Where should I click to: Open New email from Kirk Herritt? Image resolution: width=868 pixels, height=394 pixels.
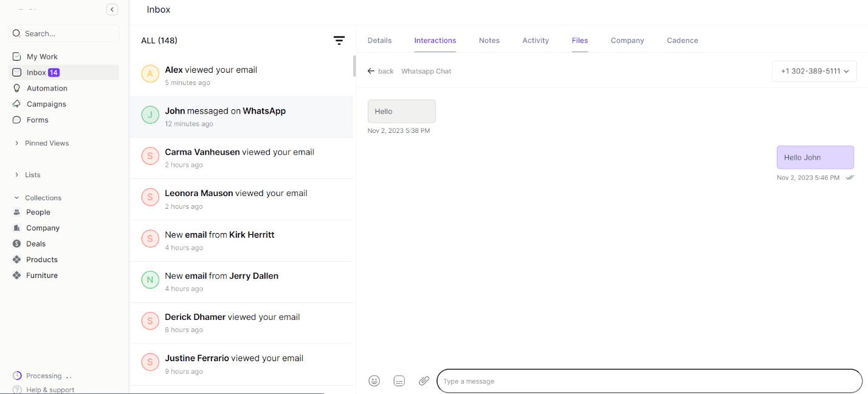tap(241, 241)
